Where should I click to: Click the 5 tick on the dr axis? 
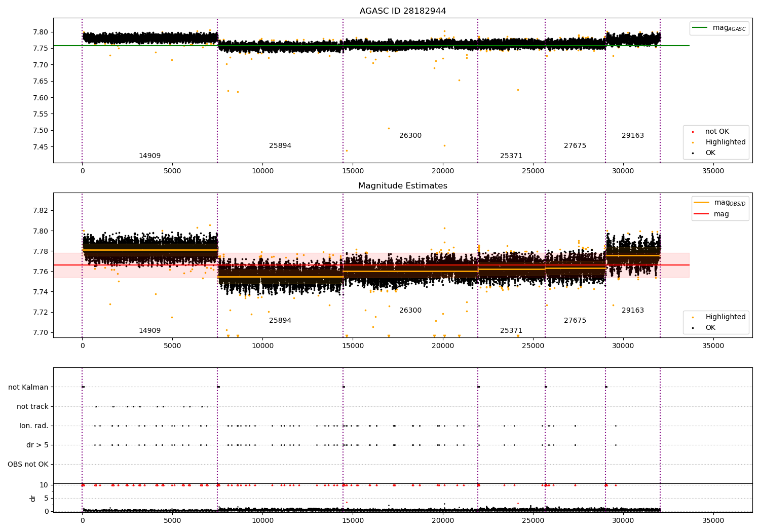click(x=46, y=498)
